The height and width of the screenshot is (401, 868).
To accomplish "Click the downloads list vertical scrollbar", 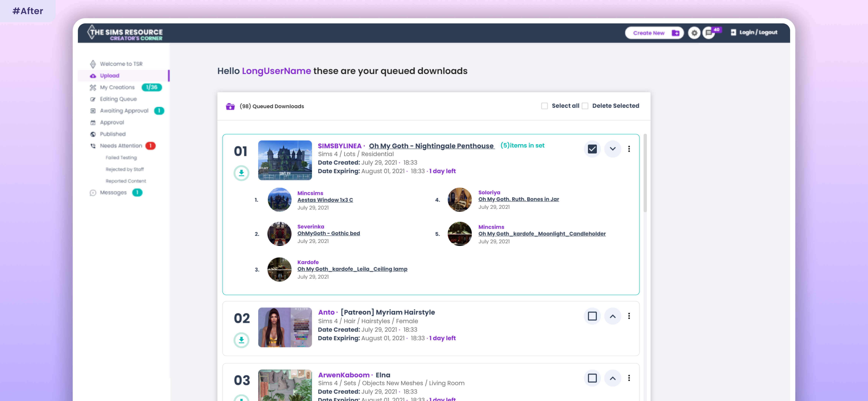I will point(645,173).
